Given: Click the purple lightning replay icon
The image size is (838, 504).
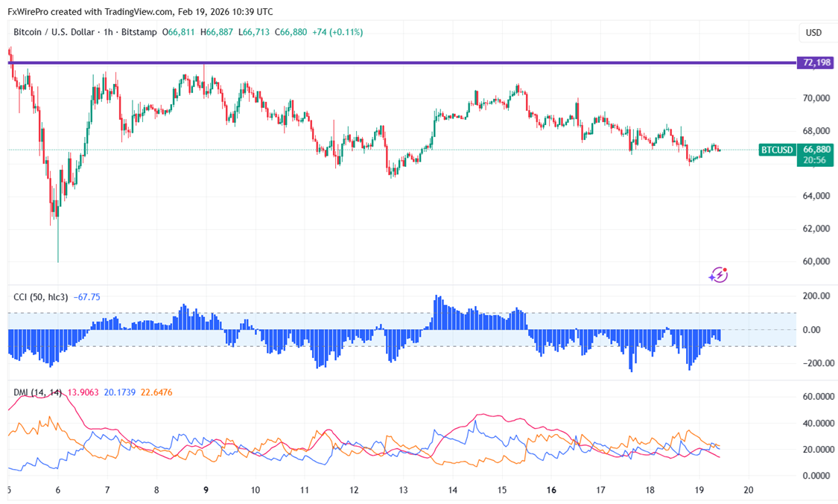Looking at the screenshot, I should 718,275.
